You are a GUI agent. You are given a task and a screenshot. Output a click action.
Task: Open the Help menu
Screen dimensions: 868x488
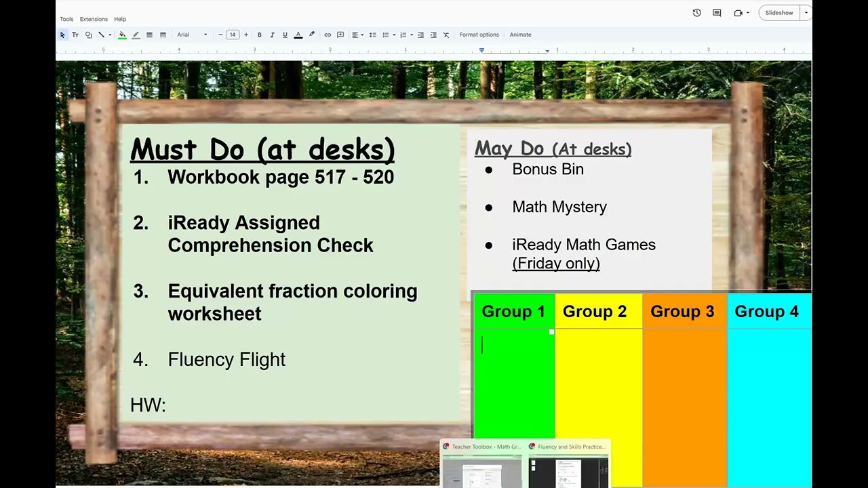coord(120,19)
